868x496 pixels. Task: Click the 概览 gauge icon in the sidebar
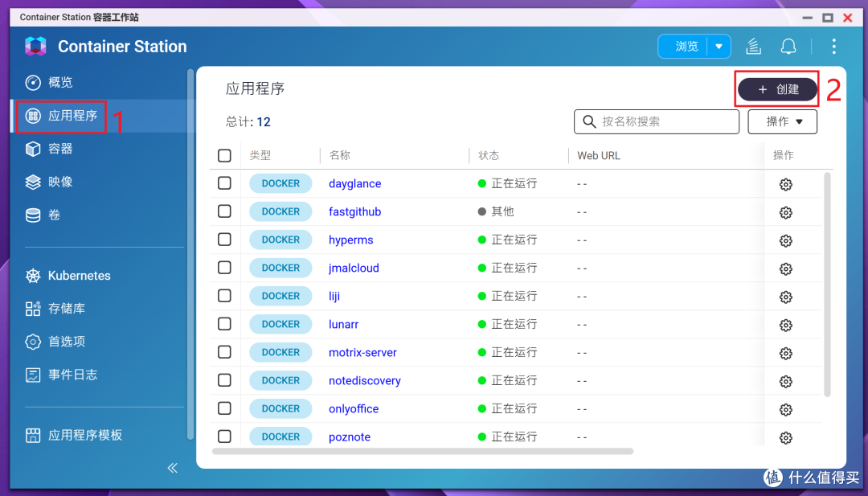(x=33, y=83)
